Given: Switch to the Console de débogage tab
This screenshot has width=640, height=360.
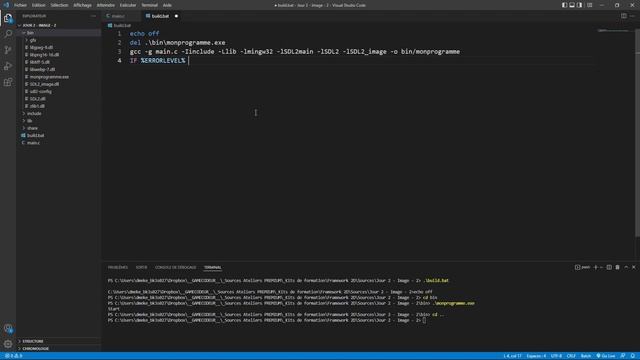Looking at the screenshot, I should click(176, 267).
